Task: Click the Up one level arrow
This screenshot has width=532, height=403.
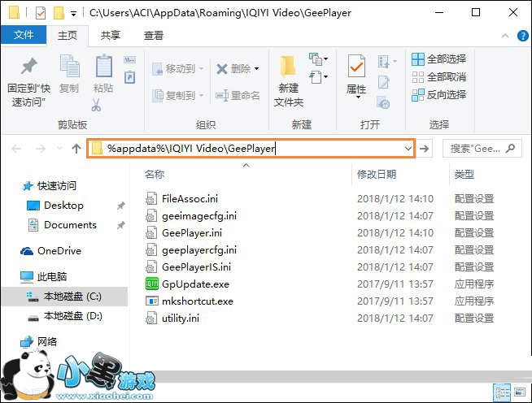Action: click(x=76, y=149)
